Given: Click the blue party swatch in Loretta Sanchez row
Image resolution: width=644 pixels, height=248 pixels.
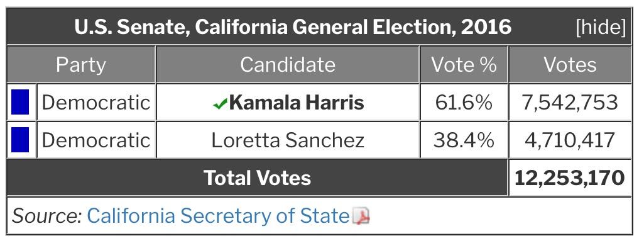Looking at the screenshot, I should click(x=20, y=140).
